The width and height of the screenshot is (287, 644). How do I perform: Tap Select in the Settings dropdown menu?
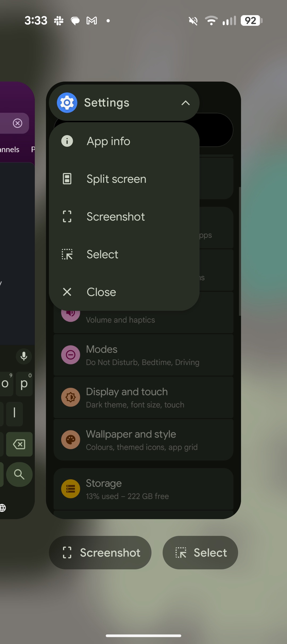pyautogui.click(x=102, y=254)
